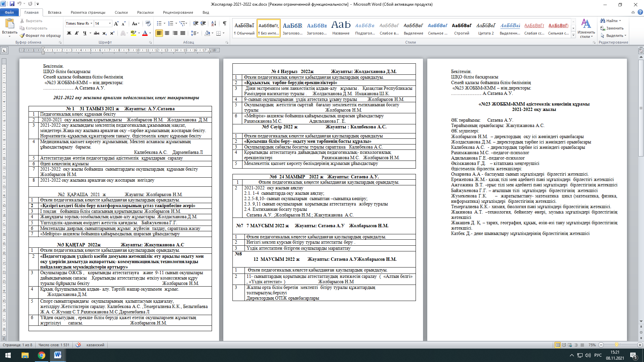This screenshot has width=644, height=362.
Task: Apply the Title (Название) style
Action: (x=341, y=28)
